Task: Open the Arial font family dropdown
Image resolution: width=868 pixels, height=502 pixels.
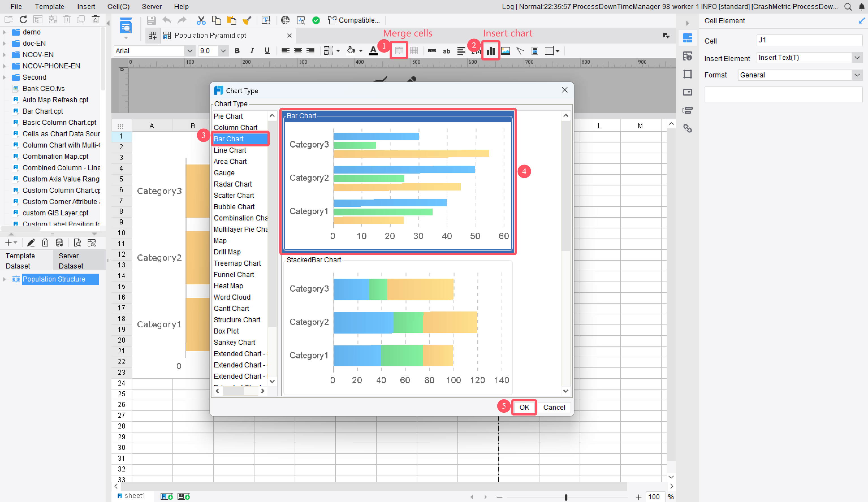Action: (189, 51)
